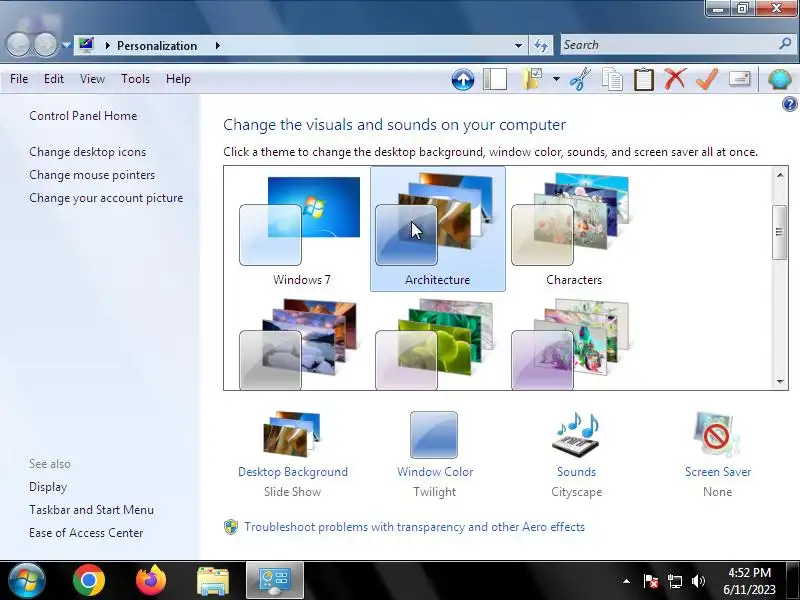Open the Sounds Cityscape settings

[577, 454]
